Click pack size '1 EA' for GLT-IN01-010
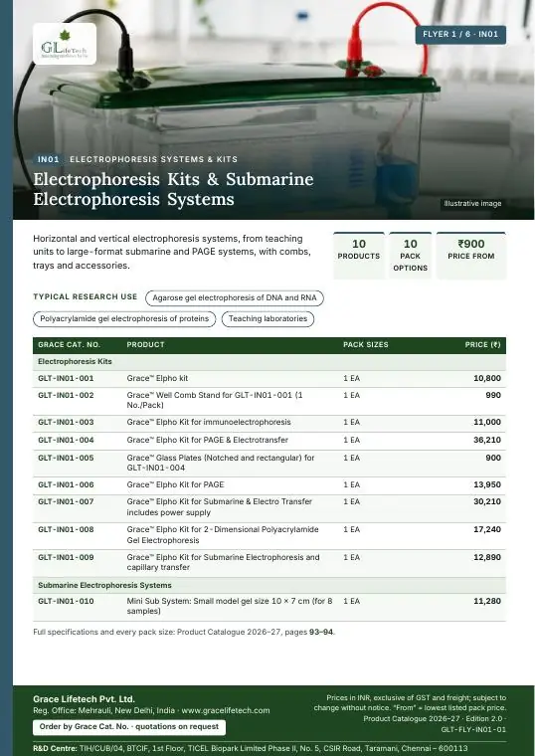 tap(351, 602)
